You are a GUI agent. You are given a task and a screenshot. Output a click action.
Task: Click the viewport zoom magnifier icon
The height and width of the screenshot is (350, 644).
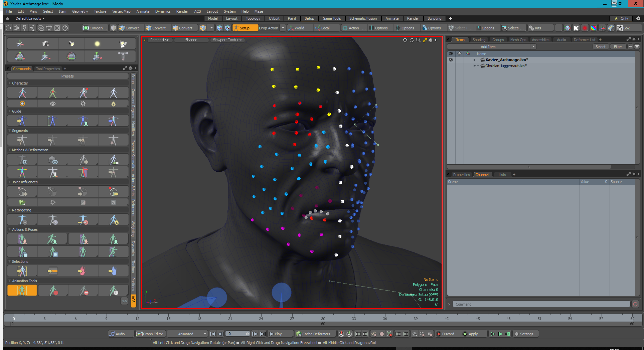[x=418, y=40]
